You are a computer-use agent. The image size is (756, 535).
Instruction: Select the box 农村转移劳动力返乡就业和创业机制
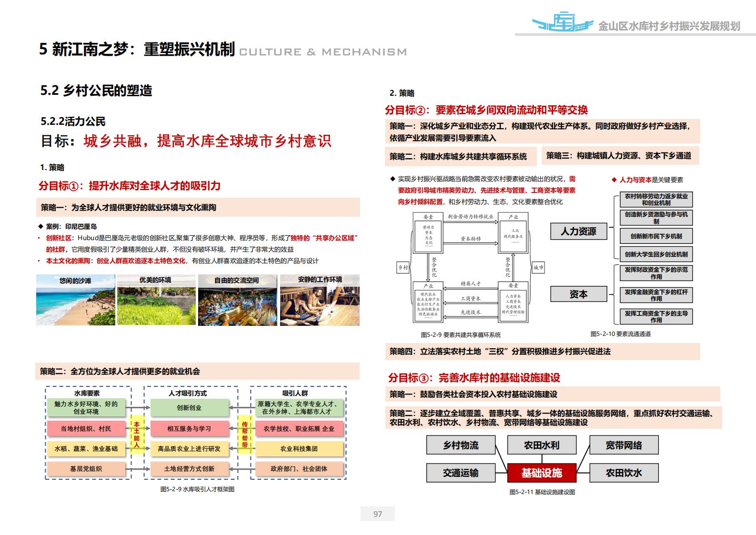coord(656,200)
